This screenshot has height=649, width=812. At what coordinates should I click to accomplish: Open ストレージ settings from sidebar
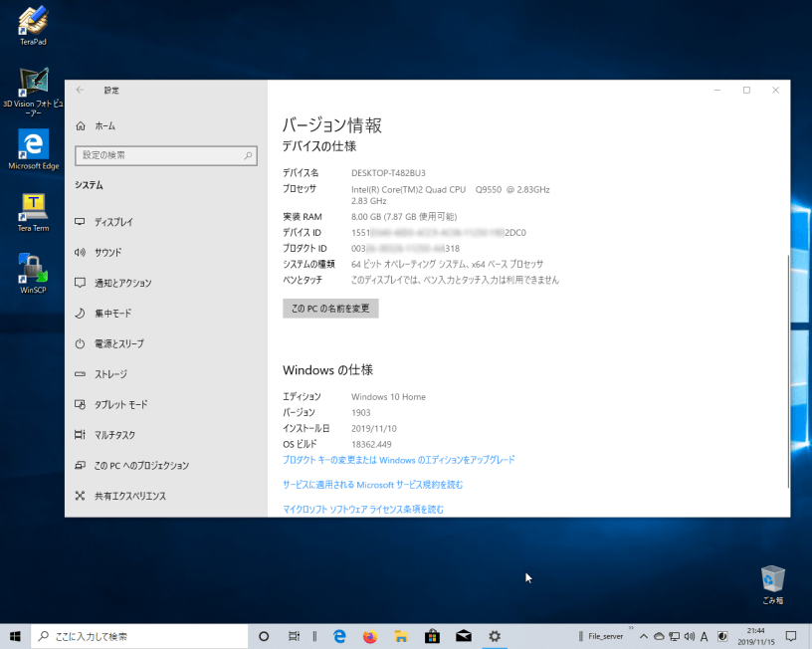(x=112, y=373)
